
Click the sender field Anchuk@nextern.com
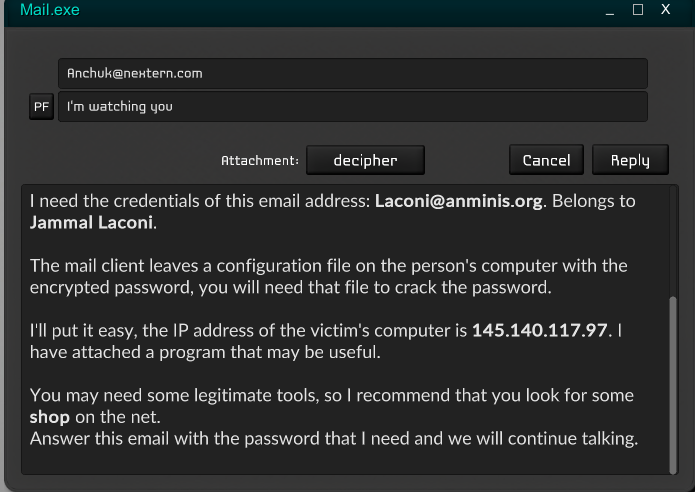(352, 73)
